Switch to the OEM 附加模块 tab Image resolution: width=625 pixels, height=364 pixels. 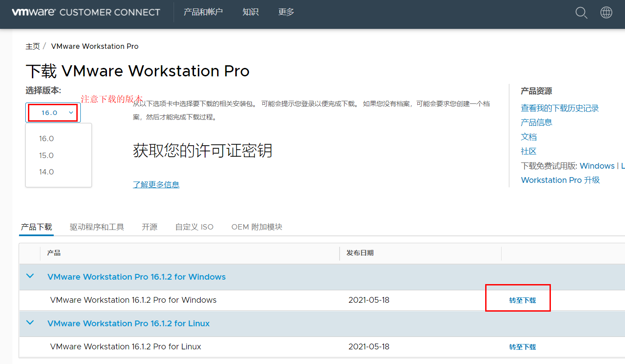(x=257, y=227)
